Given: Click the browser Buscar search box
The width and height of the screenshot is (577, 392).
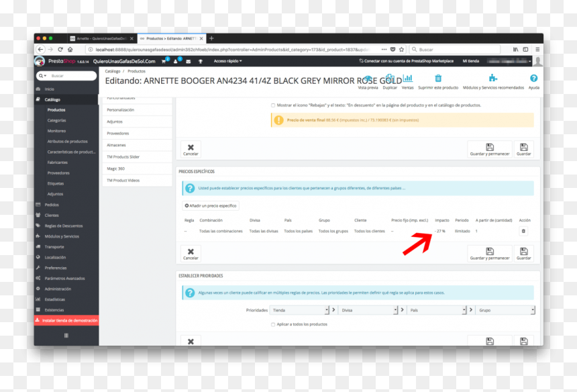Looking at the screenshot, I should [x=454, y=49].
